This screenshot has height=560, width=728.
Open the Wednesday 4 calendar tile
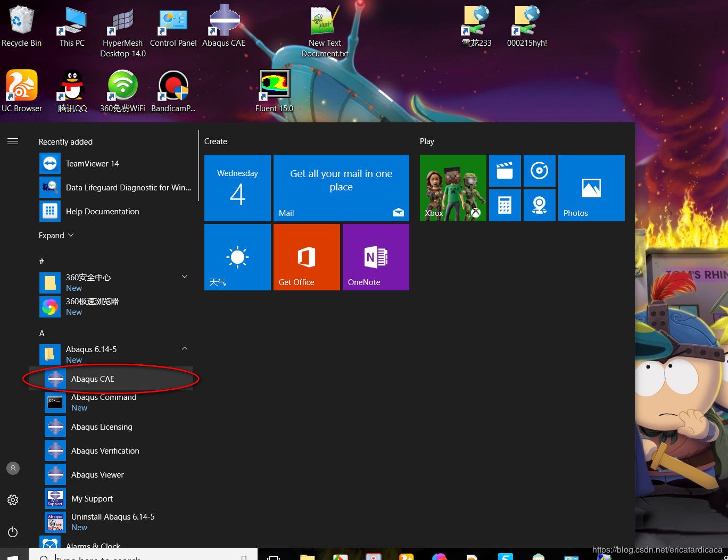point(237,188)
